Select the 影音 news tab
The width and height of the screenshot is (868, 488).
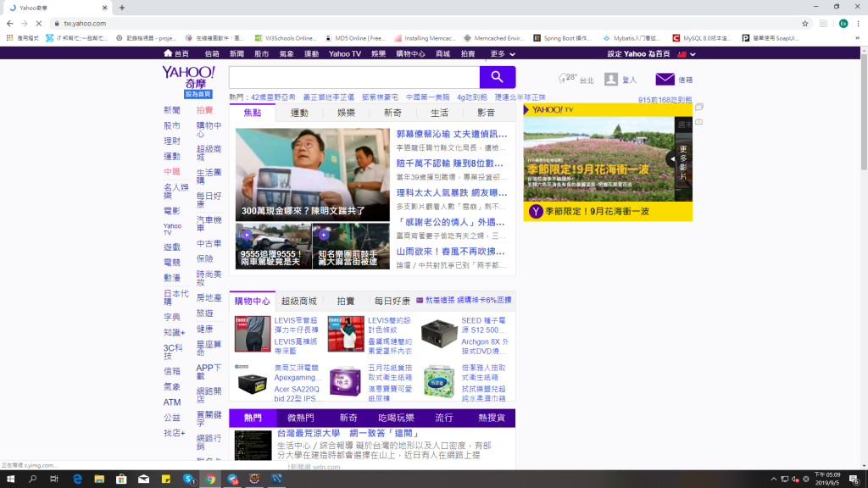pyautogui.click(x=486, y=113)
